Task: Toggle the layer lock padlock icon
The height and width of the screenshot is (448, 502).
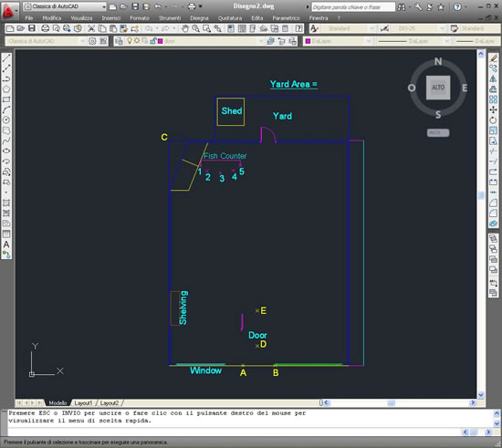Action: (x=153, y=41)
